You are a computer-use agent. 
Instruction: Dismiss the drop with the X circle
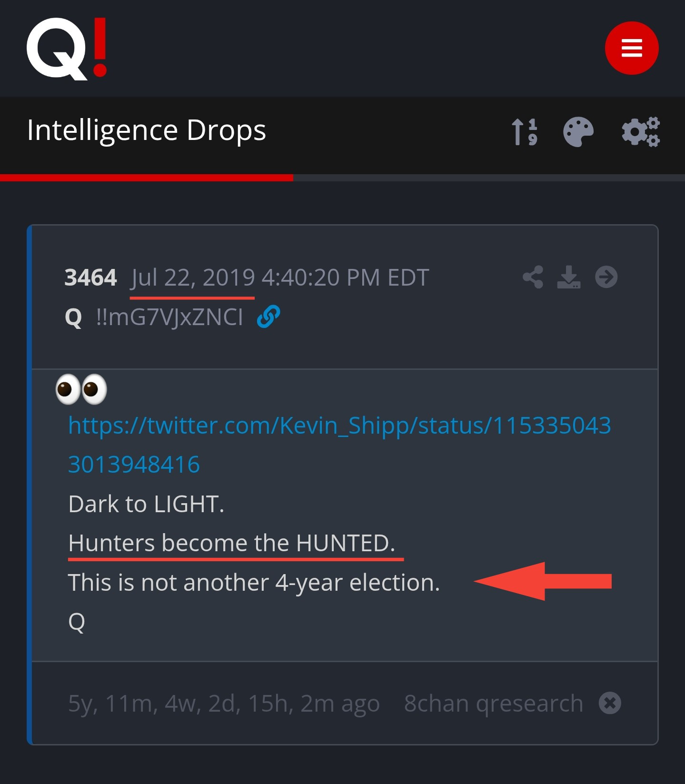pyautogui.click(x=610, y=703)
